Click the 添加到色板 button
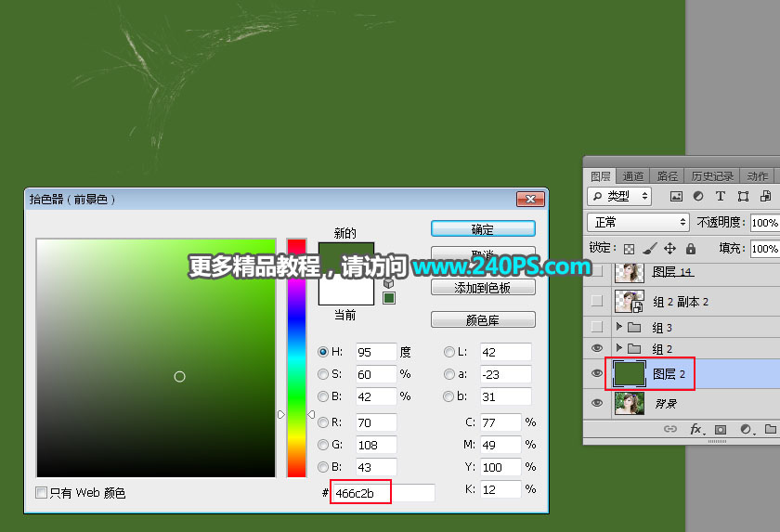The width and height of the screenshot is (780, 532). pos(483,288)
